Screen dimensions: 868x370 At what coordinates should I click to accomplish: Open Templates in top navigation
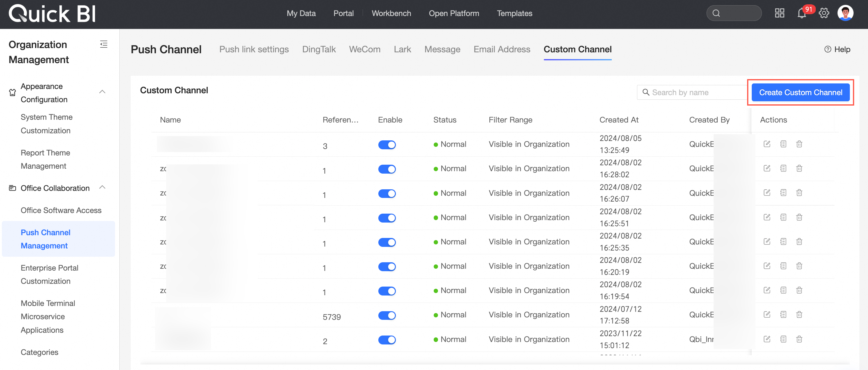click(515, 13)
